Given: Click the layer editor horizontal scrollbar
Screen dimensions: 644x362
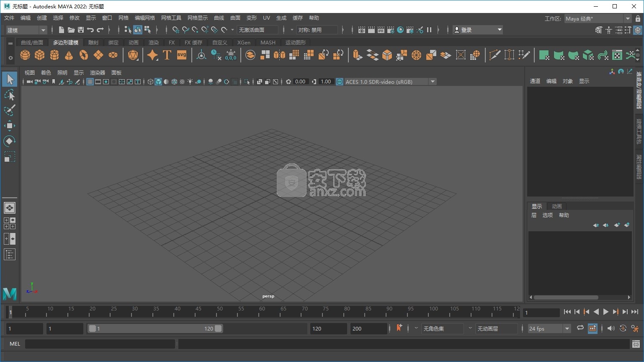Looking at the screenshot, I should (566, 297).
